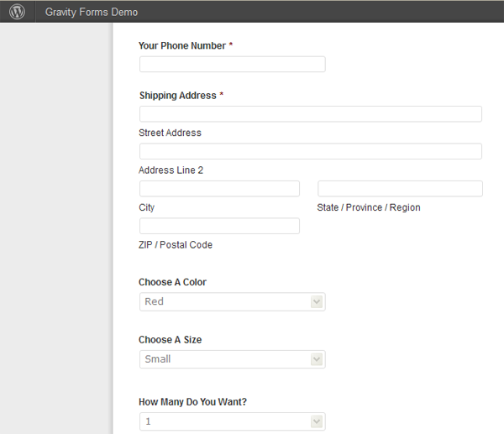The width and height of the screenshot is (504, 434).
Task: Focus the State / Province / Region field
Action: (x=400, y=189)
